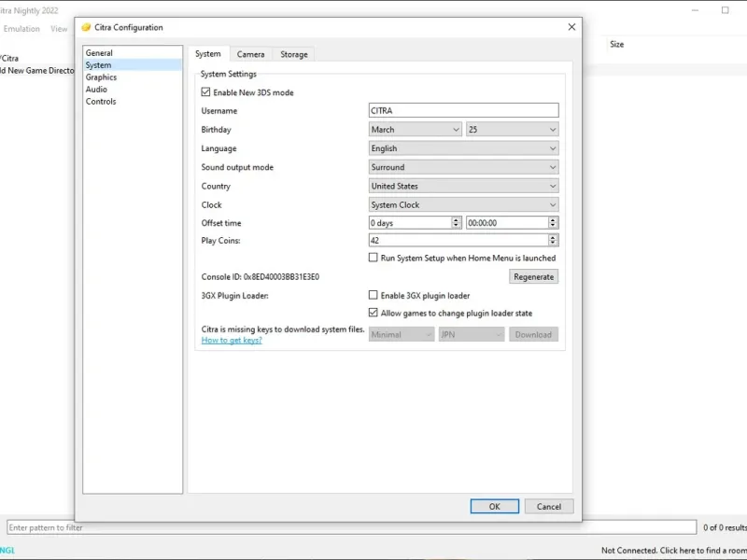This screenshot has height=560, width=747.
Task: Click Size column header in main window
Action: [617, 44]
